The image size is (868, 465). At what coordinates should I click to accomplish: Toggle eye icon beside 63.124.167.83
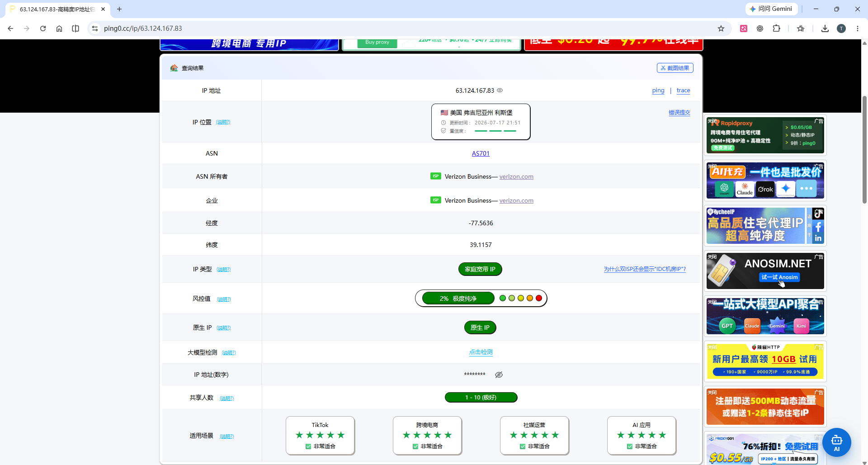(500, 90)
